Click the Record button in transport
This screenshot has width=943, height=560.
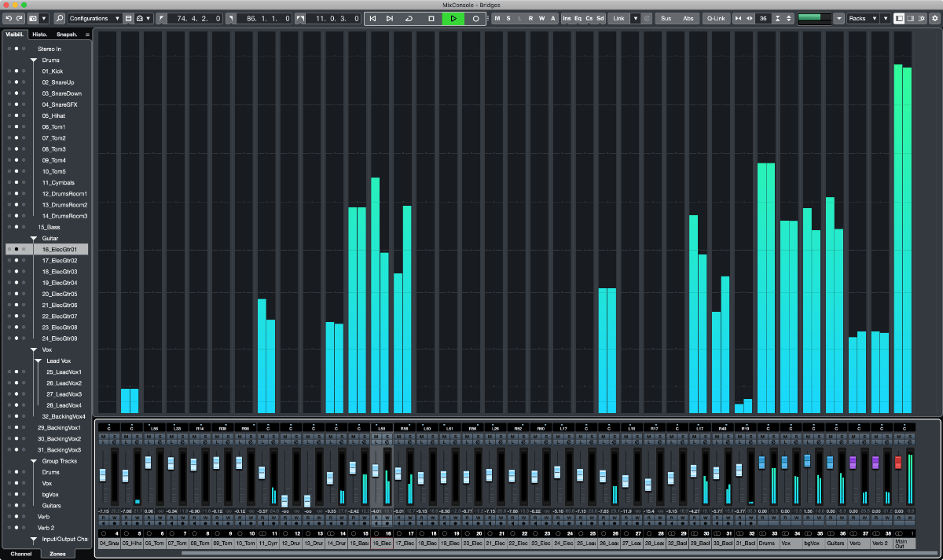pos(475,18)
